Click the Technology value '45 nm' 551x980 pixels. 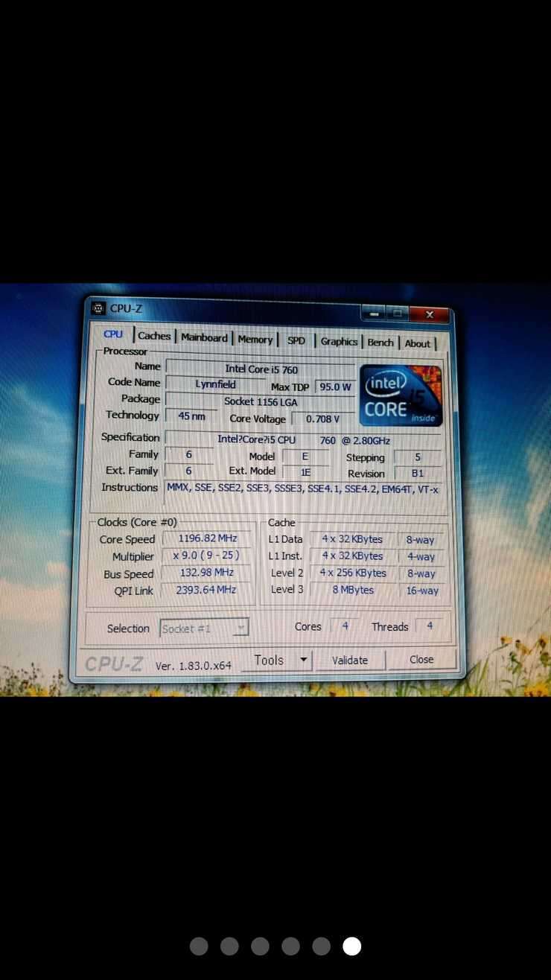191,417
